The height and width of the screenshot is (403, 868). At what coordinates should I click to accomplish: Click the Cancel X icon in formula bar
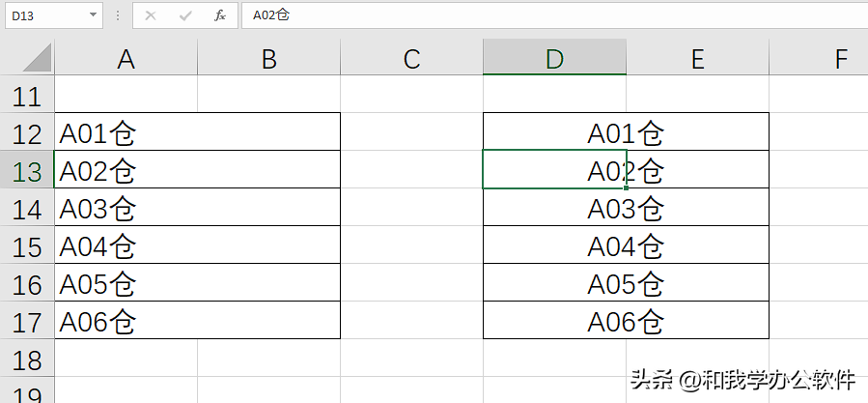pos(150,15)
